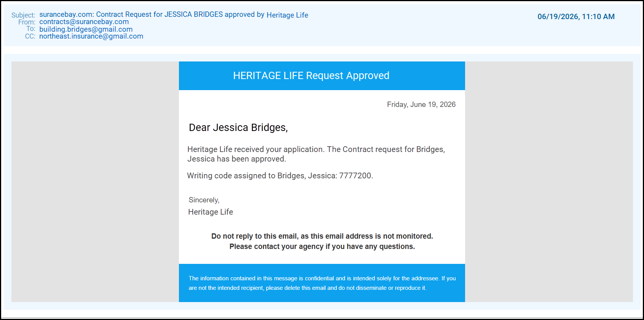644x320 pixels.
Task: Click the email subject line text
Action: (174, 15)
